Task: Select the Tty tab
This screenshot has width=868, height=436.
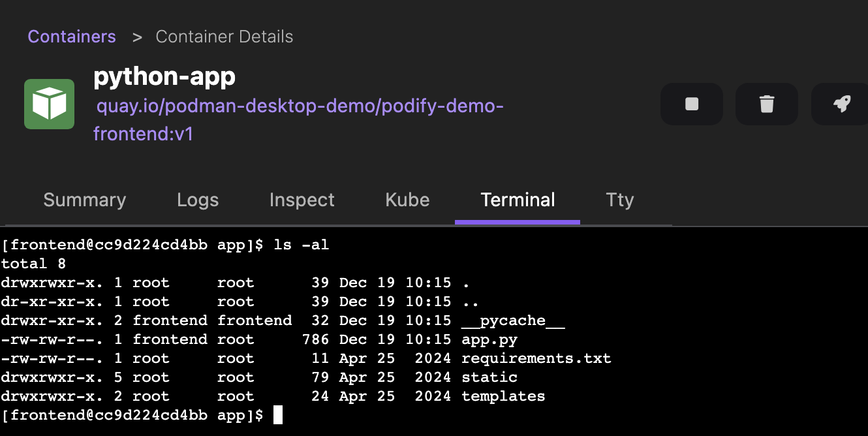Action: tap(619, 200)
